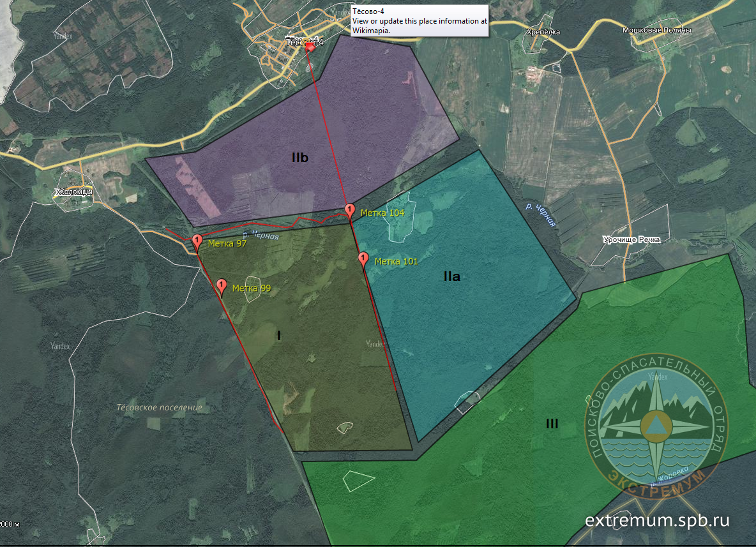Viewport: 756px width, 547px height.
Task: Click the Тёсовское поселение label
Action: click(x=160, y=407)
